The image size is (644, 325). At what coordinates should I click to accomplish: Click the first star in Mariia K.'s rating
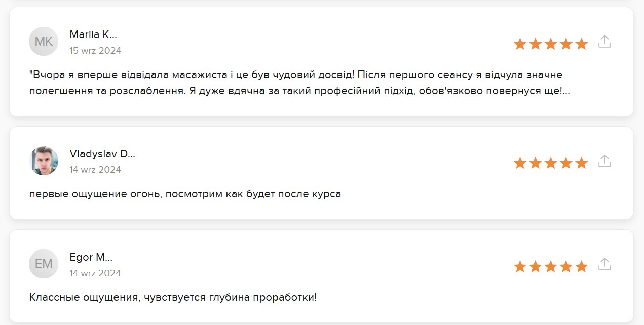(520, 44)
